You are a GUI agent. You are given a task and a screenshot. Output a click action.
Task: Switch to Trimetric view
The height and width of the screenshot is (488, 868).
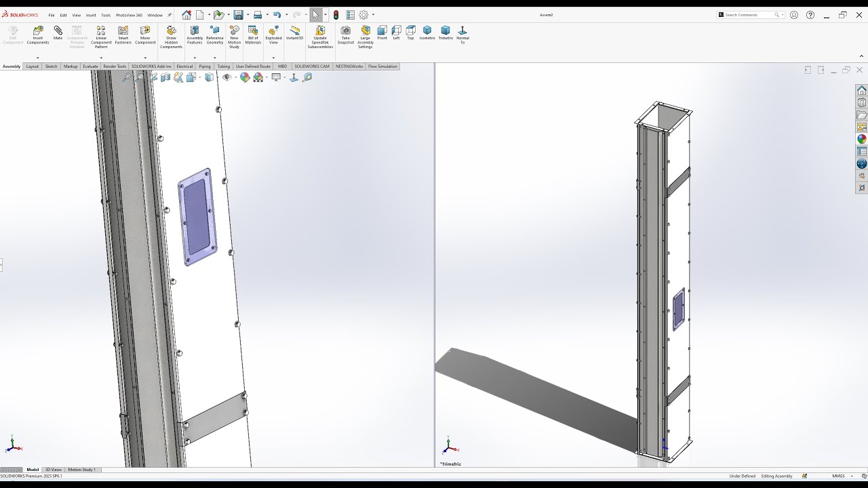click(x=446, y=33)
